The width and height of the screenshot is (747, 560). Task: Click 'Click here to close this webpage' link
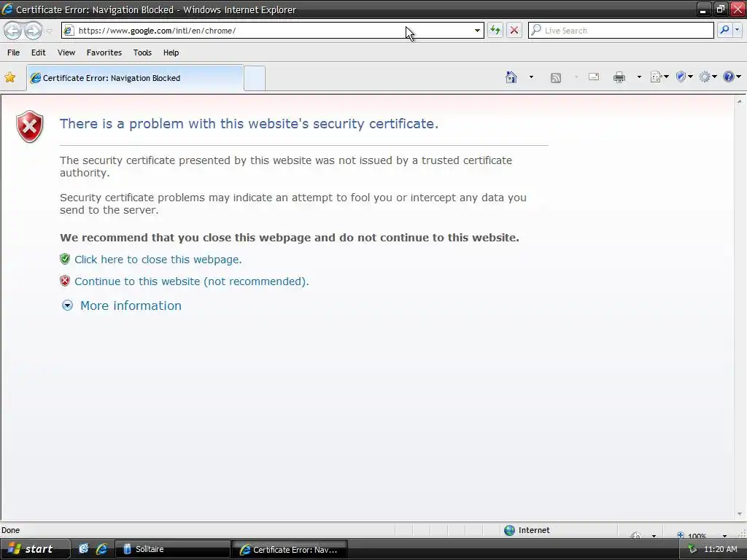coord(158,260)
